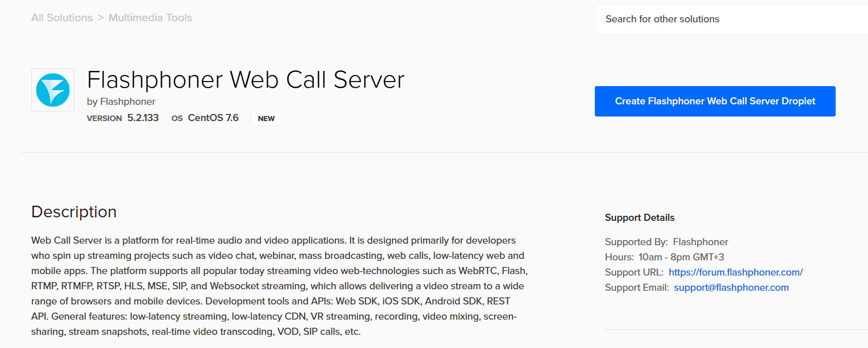Image resolution: width=868 pixels, height=348 pixels.
Task: Click the Web Call Server description paragraph
Action: [278, 286]
